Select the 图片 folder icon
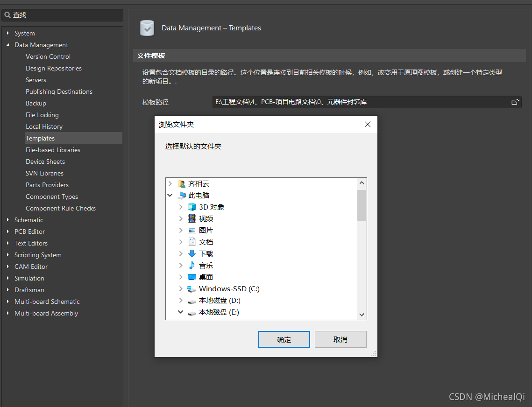This screenshot has width=532, height=407. point(192,230)
